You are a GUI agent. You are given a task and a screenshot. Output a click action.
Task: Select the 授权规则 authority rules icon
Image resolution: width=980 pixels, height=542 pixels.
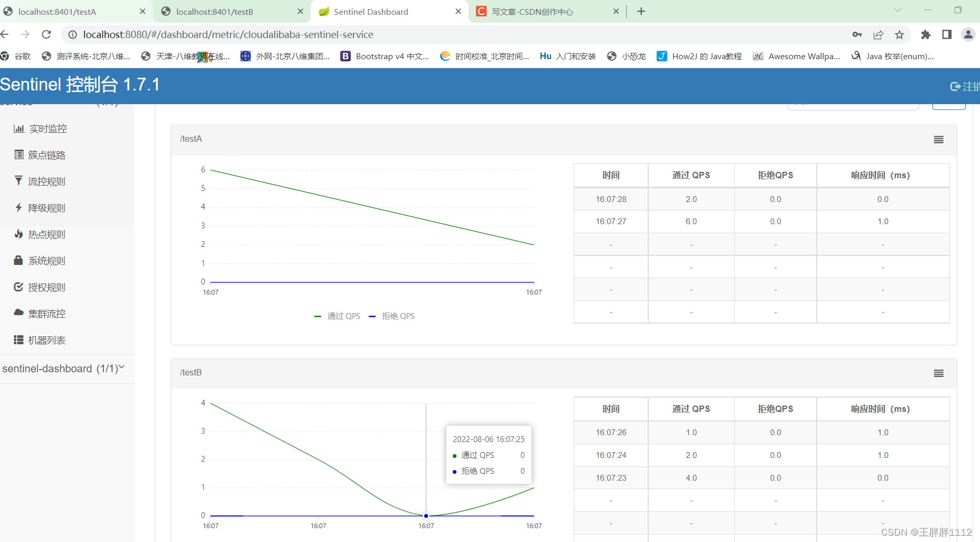pos(18,287)
